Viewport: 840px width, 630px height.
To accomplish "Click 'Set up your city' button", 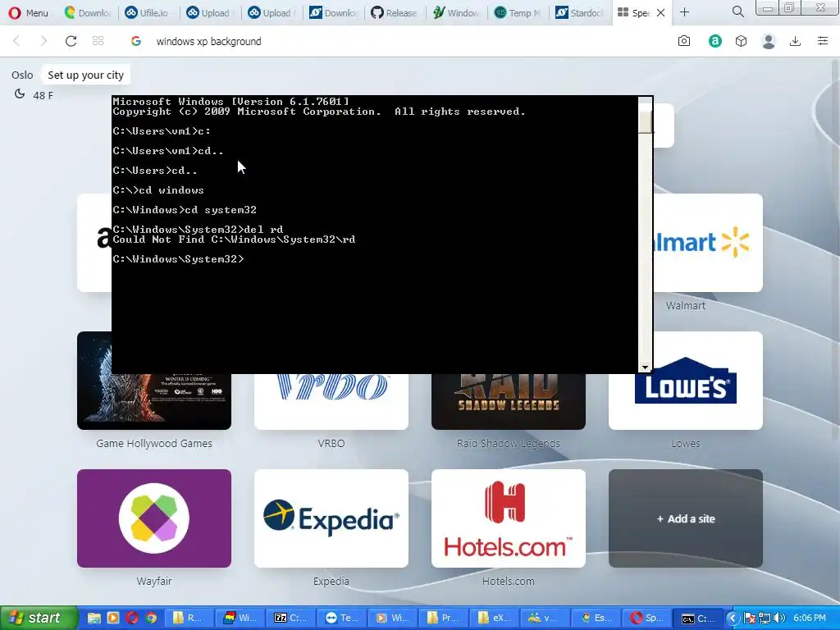I will coord(85,75).
